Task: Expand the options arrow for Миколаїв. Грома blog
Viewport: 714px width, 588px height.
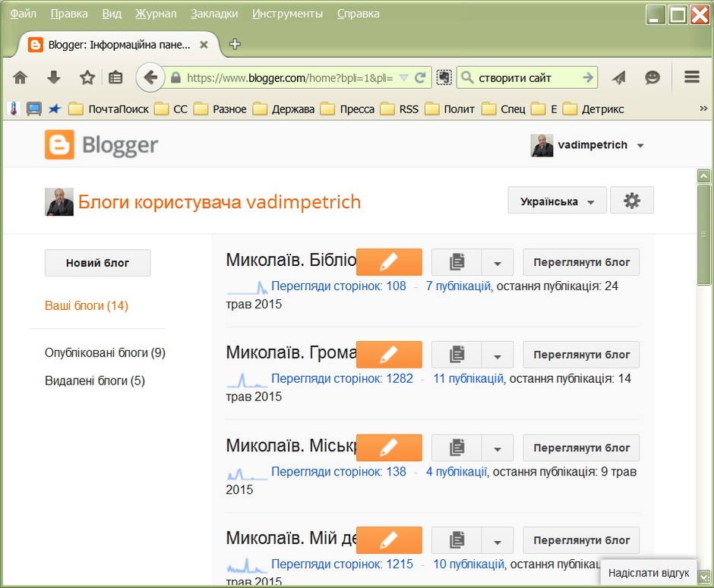Action: coord(498,355)
